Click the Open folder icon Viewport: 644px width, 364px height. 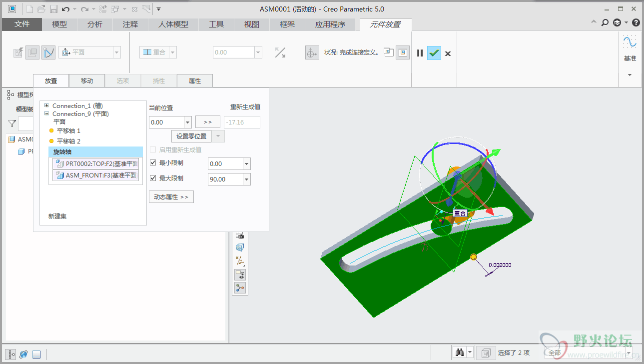41,9
